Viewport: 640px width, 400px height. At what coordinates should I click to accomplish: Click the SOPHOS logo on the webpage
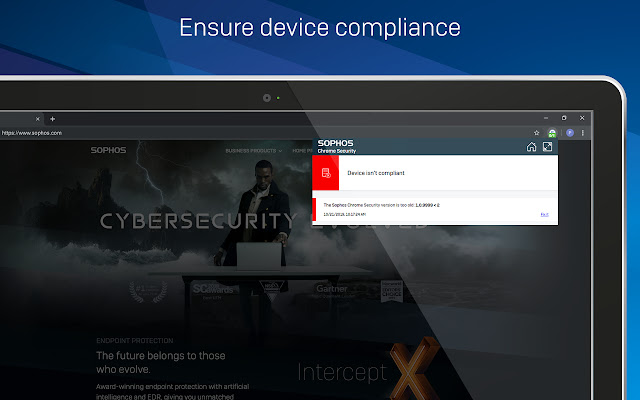pyautogui.click(x=109, y=150)
